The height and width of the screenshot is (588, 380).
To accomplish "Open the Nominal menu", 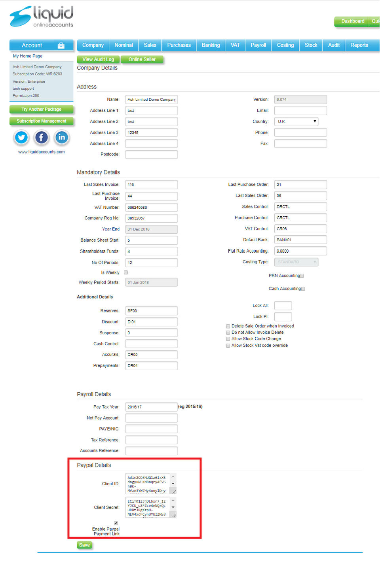I will (x=124, y=45).
